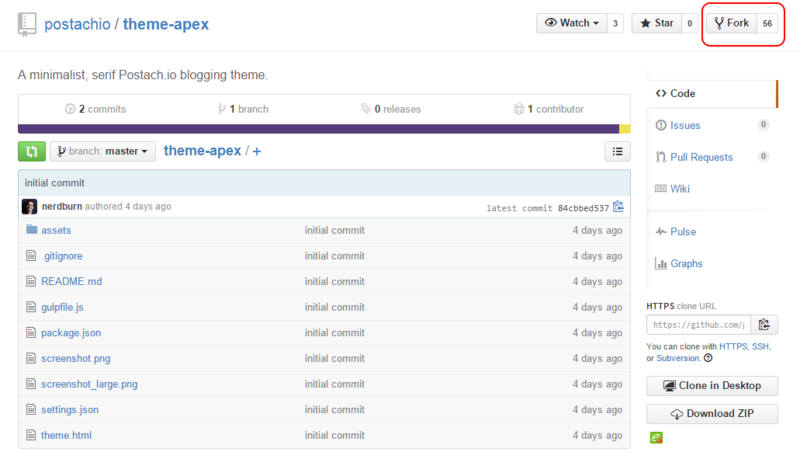Viewport: 800px width, 452px height.
Task: Click the yellow language bar segment
Action: point(625,129)
